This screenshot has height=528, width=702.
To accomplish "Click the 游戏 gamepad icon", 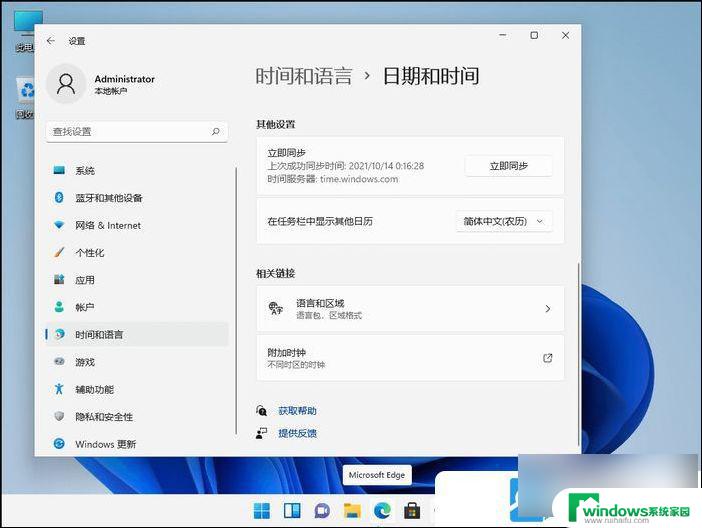I will tap(59, 361).
